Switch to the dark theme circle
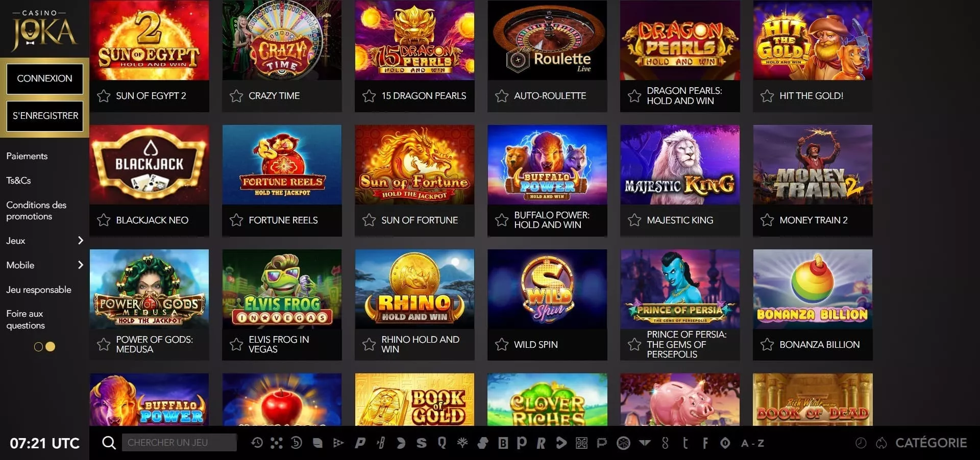The width and height of the screenshot is (980, 460). (38, 347)
